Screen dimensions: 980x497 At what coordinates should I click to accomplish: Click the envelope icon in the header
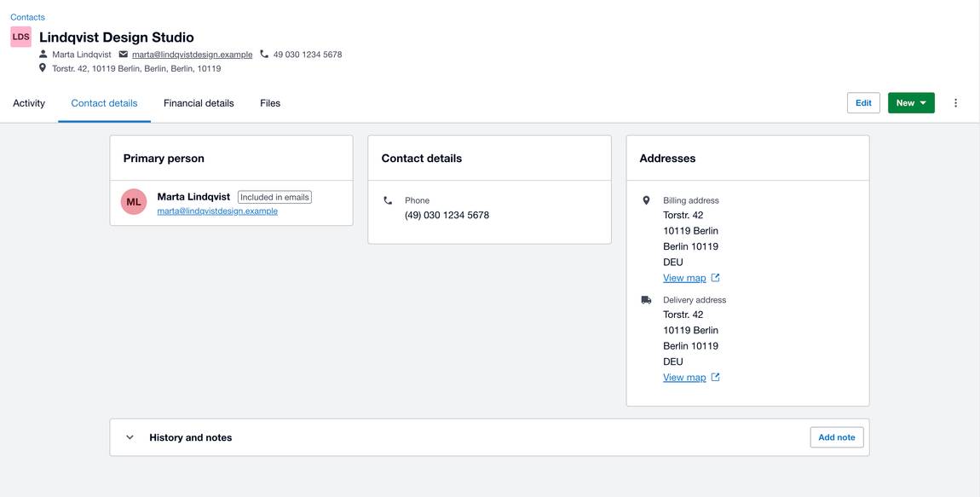123,55
